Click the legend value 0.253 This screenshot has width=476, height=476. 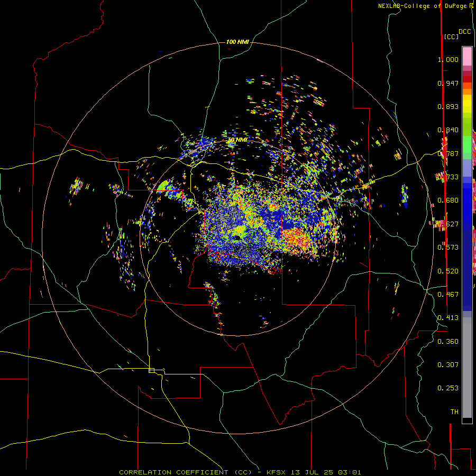point(448,388)
